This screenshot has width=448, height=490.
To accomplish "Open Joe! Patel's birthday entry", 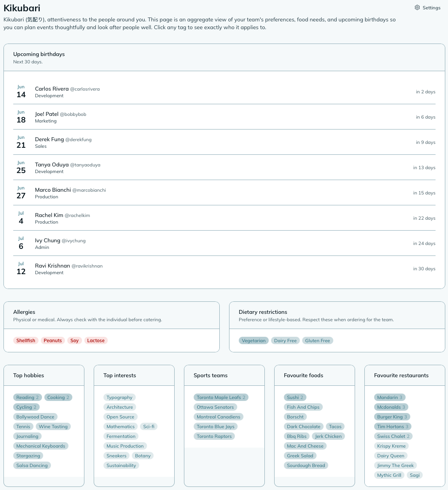I will (224, 117).
